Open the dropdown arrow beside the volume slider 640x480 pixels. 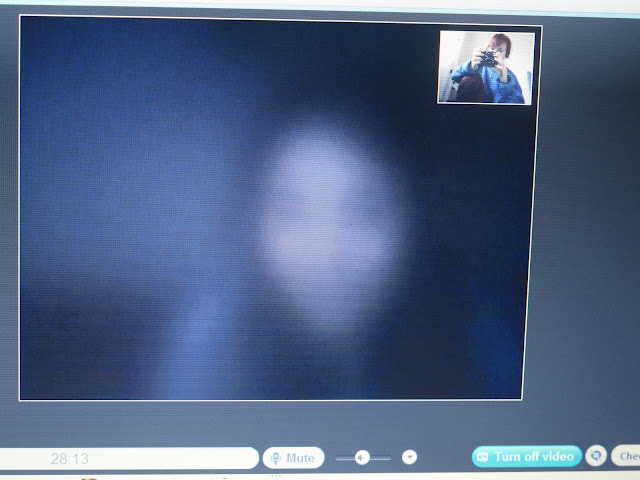[409, 457]
